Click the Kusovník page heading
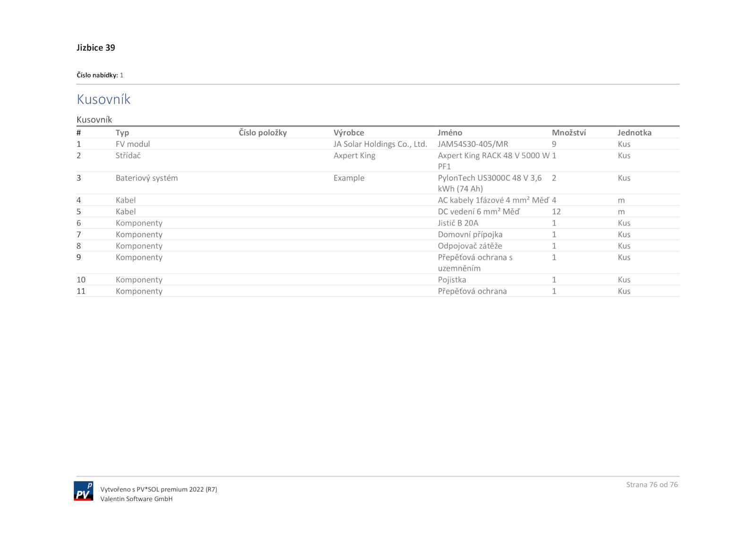This screenshot has width=756, height=535. click(x=103, y=99)
